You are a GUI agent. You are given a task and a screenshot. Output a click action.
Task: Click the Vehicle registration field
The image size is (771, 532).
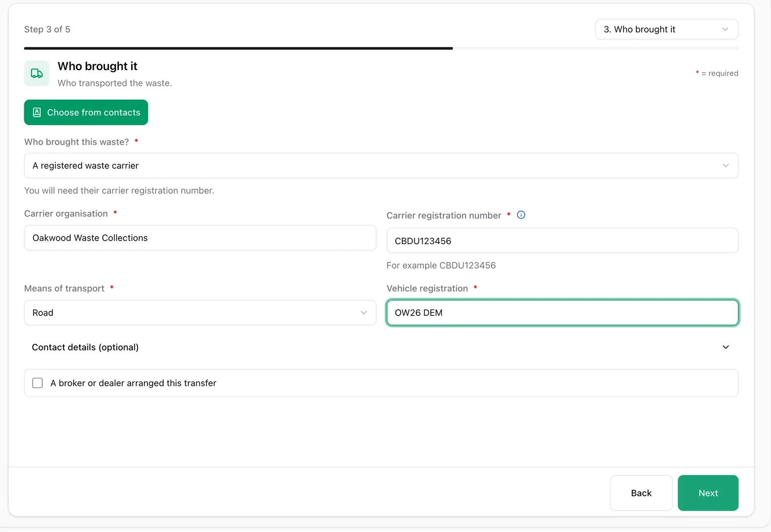point(562,312)
